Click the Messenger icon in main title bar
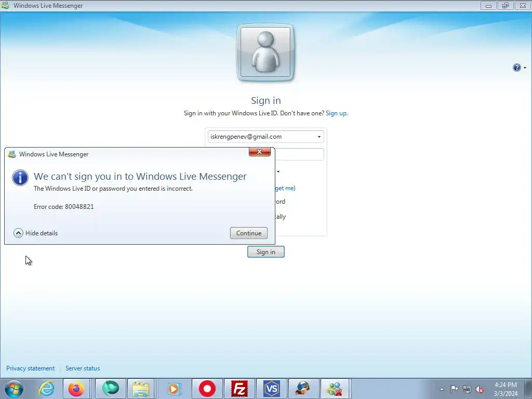The height and width of the screenshot is (399, 532). coord(5,5)
